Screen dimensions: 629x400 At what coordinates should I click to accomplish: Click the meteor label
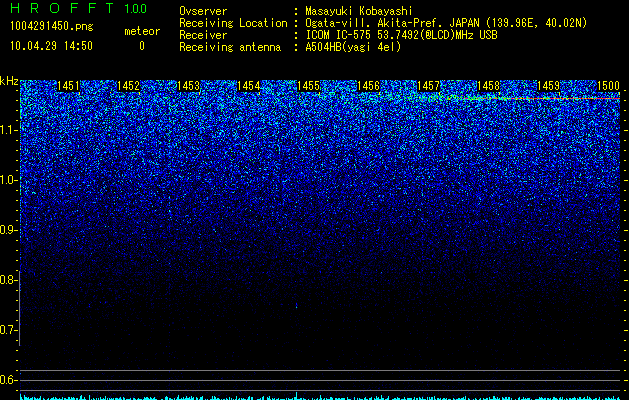point(142,31)
